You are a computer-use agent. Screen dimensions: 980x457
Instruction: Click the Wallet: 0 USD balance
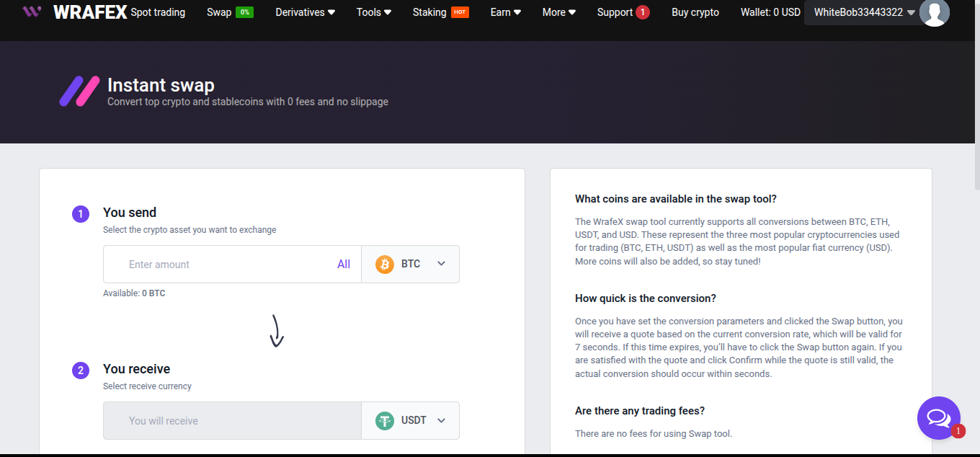point(770,12)
